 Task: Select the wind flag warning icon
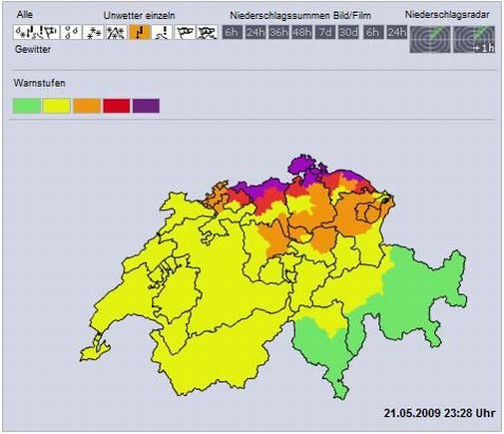185,32
